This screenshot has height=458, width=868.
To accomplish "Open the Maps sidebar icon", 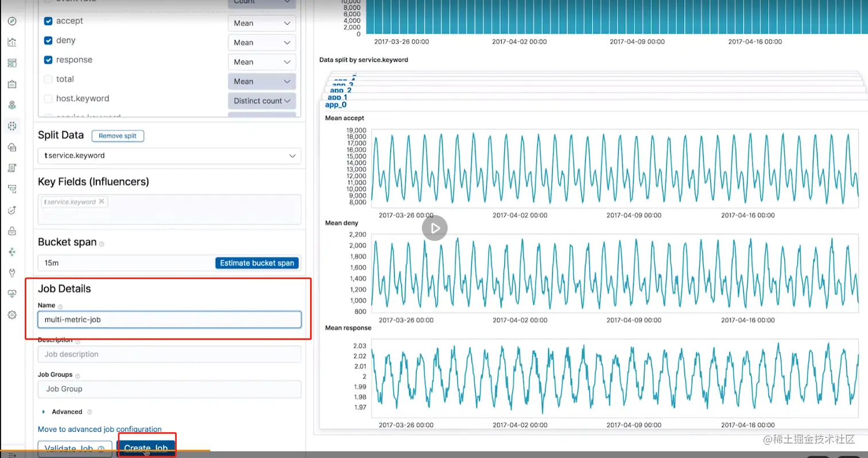I will (x=12, y=105).
